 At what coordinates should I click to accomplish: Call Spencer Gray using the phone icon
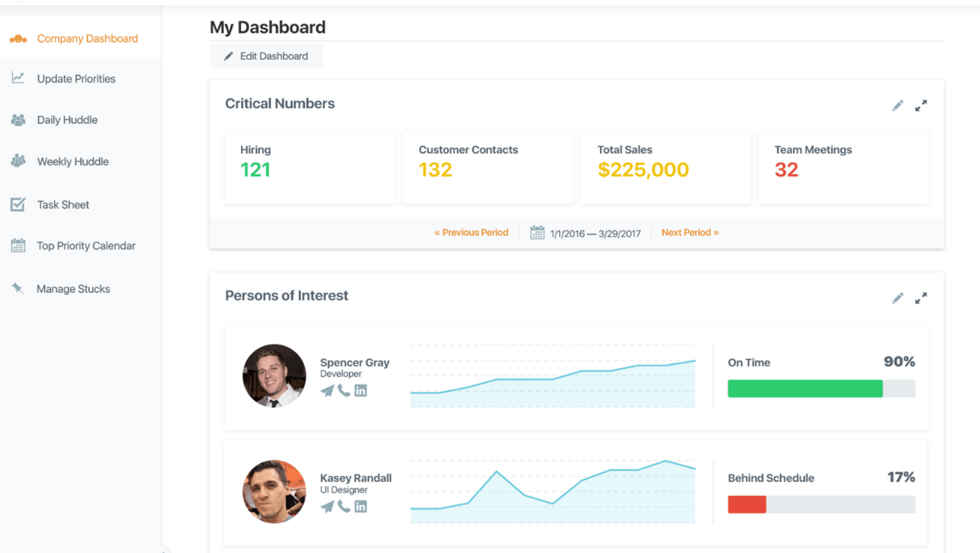coord(344,390)
